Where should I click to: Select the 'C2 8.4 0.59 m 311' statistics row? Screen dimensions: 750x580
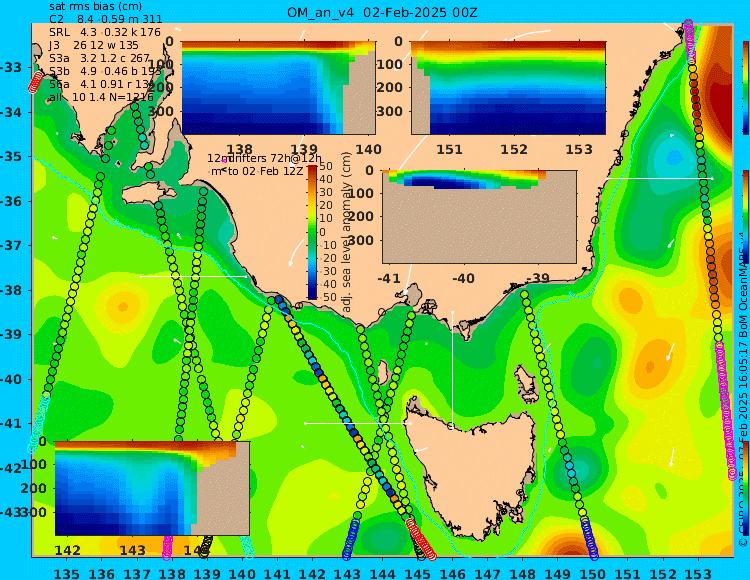[x=106, y=20]
